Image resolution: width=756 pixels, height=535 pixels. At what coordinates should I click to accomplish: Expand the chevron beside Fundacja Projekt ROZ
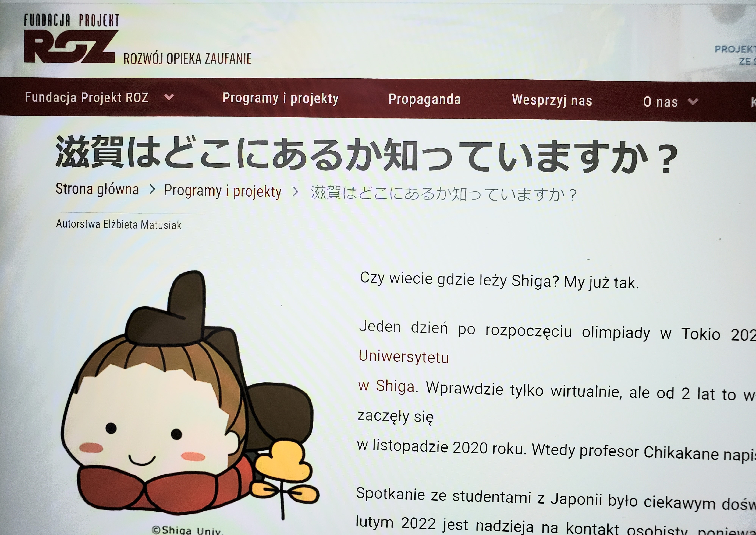[x=169, y=97]
